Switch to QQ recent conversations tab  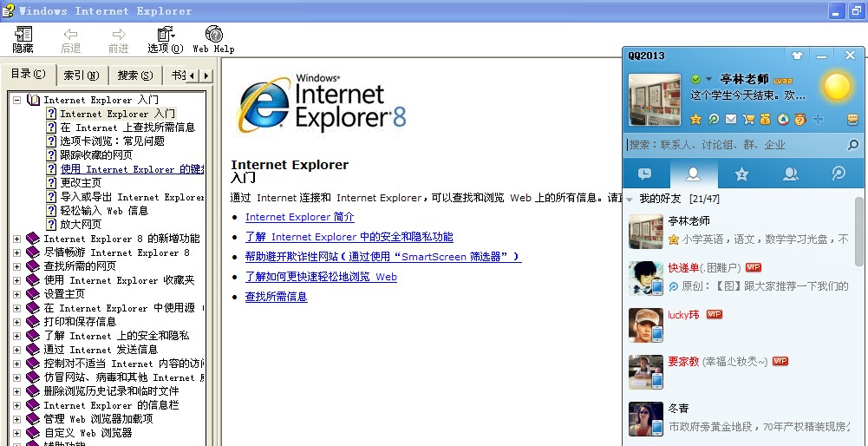(x=645, y=174)
